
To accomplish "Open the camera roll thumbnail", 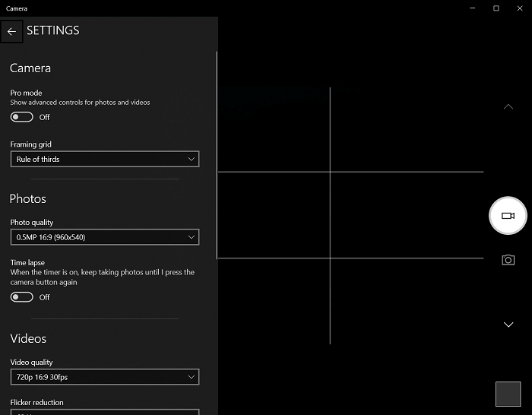I will click(508, 394).
